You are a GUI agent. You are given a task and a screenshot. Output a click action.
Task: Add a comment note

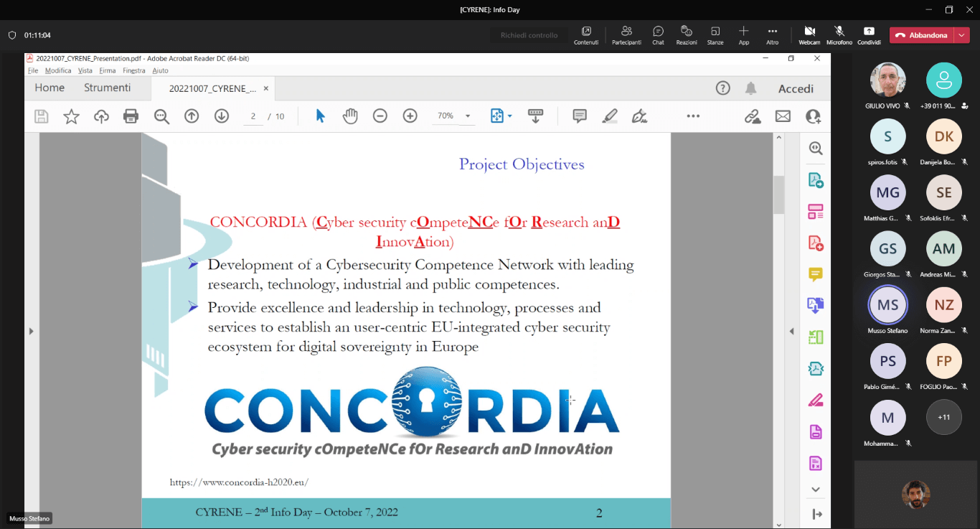click(580, 116)
